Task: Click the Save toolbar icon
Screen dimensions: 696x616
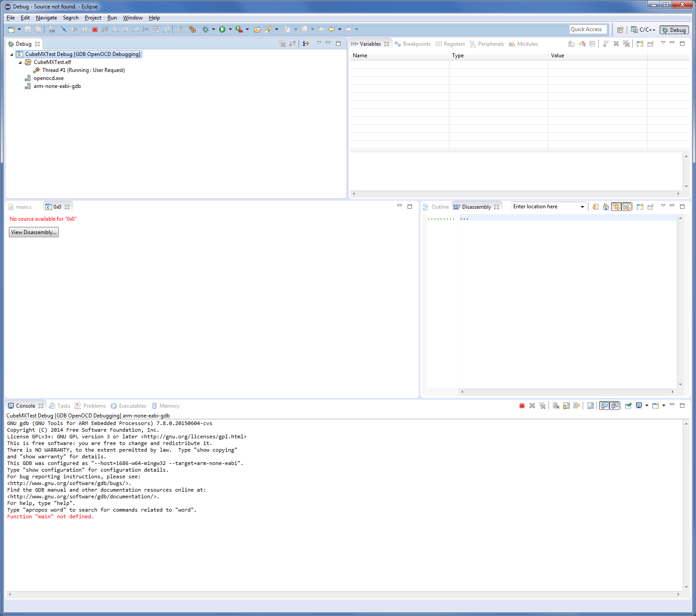Action: point(28,29)
